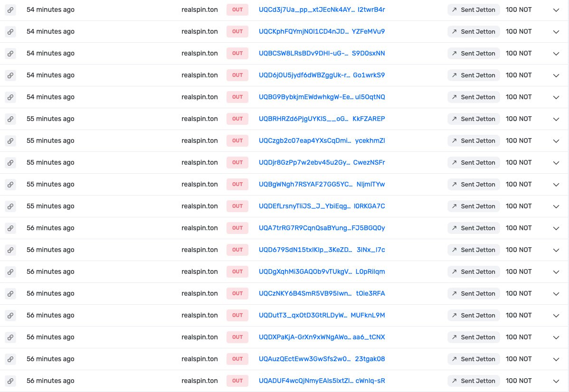Click 100 NOT amount in KkFZAREP row
Screen dimensions: 569x392
tap(519, 119)
